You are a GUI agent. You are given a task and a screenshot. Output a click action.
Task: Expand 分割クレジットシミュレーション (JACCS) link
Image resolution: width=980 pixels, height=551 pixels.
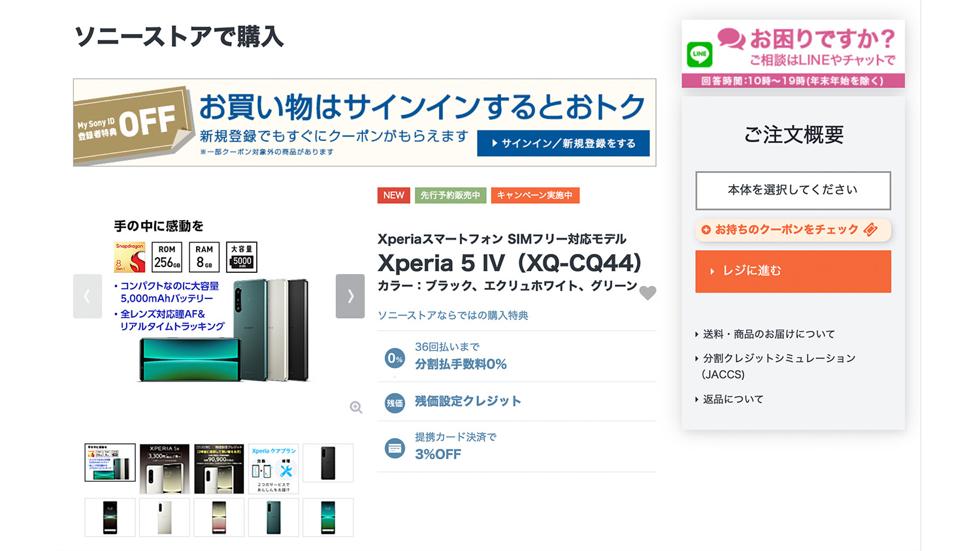pos(775,366)
